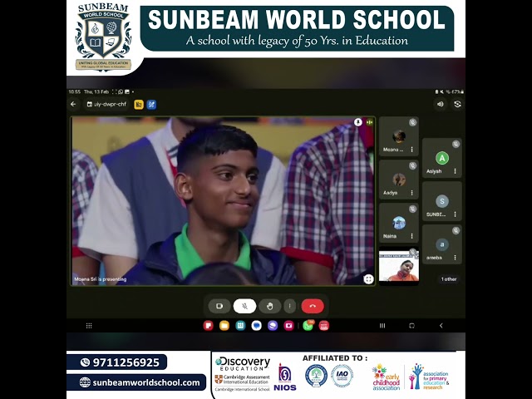Open meeting code uiy-dwpr-chf details

(106, 105)
